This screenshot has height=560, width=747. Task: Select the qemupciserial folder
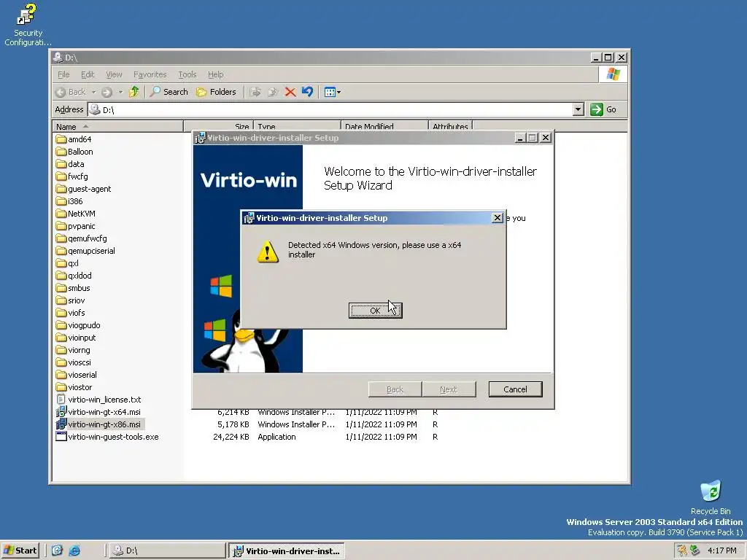click(86, 251)
